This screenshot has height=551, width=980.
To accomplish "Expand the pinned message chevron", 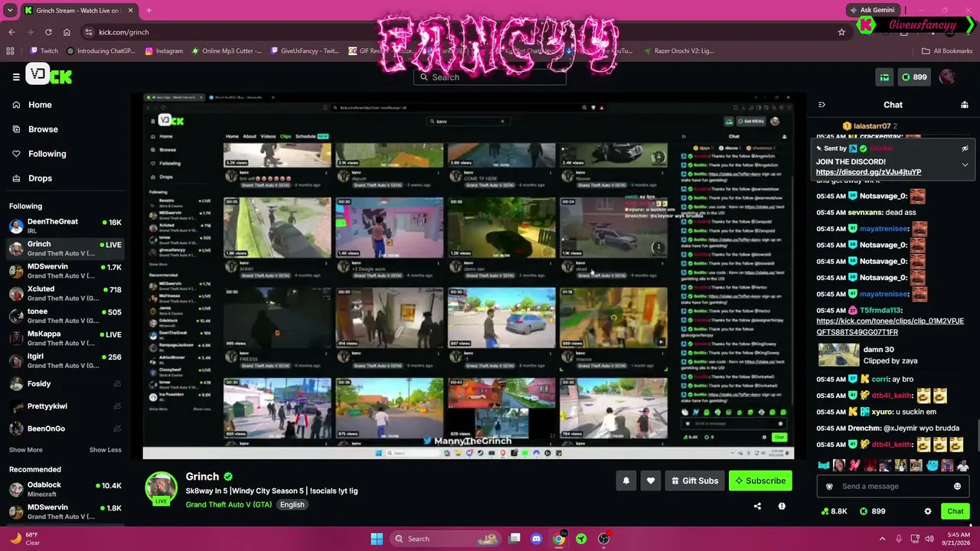I will point(965,165).
